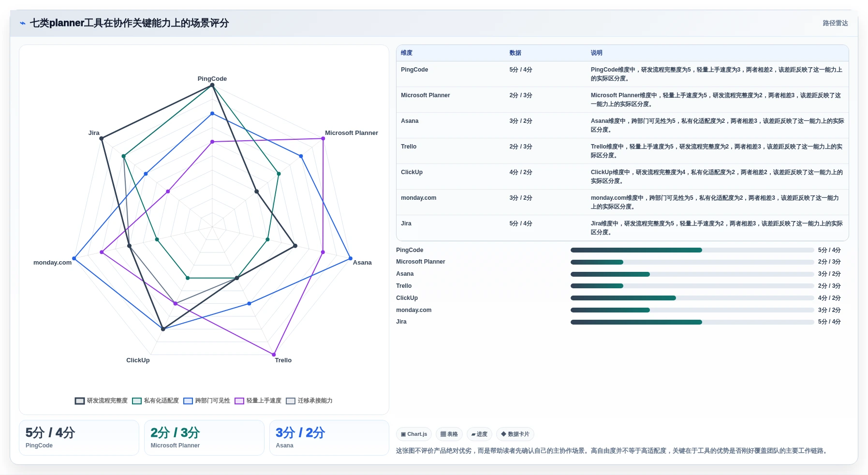The image size is (868, 475).
Task: Click the 说明 column header
Action: (x=597, y=53)
